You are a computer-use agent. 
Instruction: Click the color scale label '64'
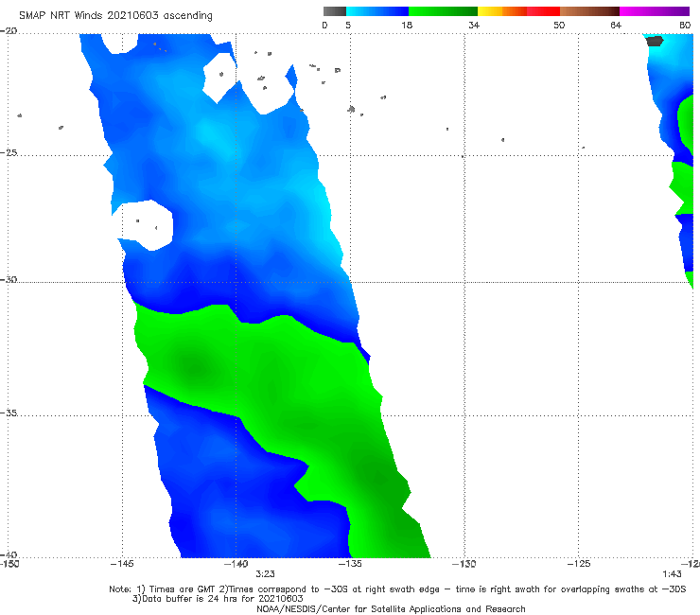(x=616, y=25)
